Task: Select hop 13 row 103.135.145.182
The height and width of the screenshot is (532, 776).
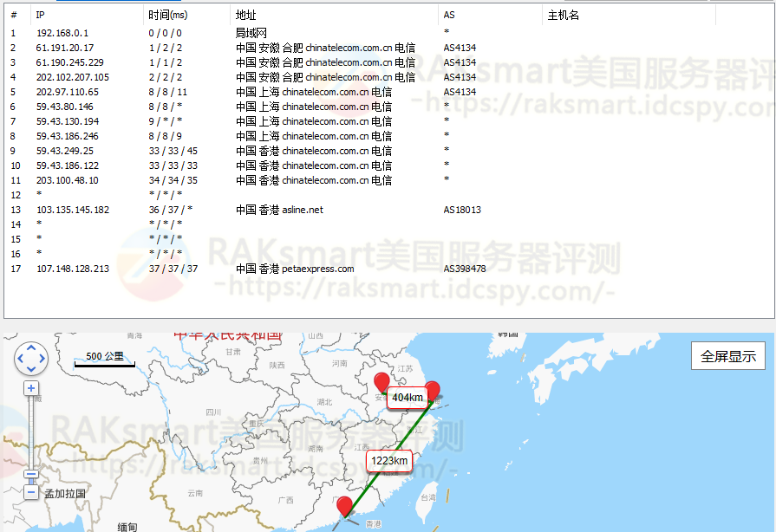Action: pyautogui.click(x=73, y=210)
